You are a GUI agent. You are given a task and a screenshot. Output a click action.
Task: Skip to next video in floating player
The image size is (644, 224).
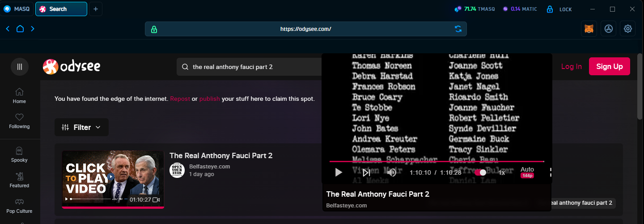pyautogui.click(x=366, y=172)
